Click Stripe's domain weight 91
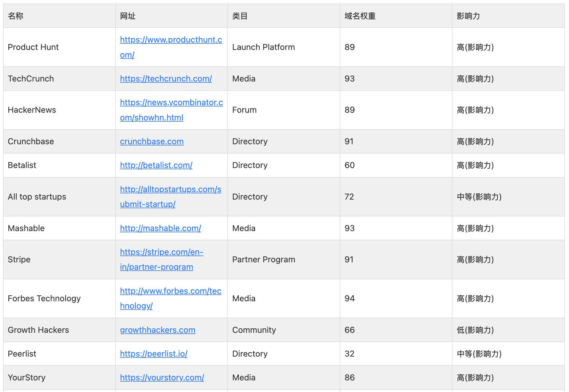Viewport: 569px width, 392px height. click(x=396, y=259)
